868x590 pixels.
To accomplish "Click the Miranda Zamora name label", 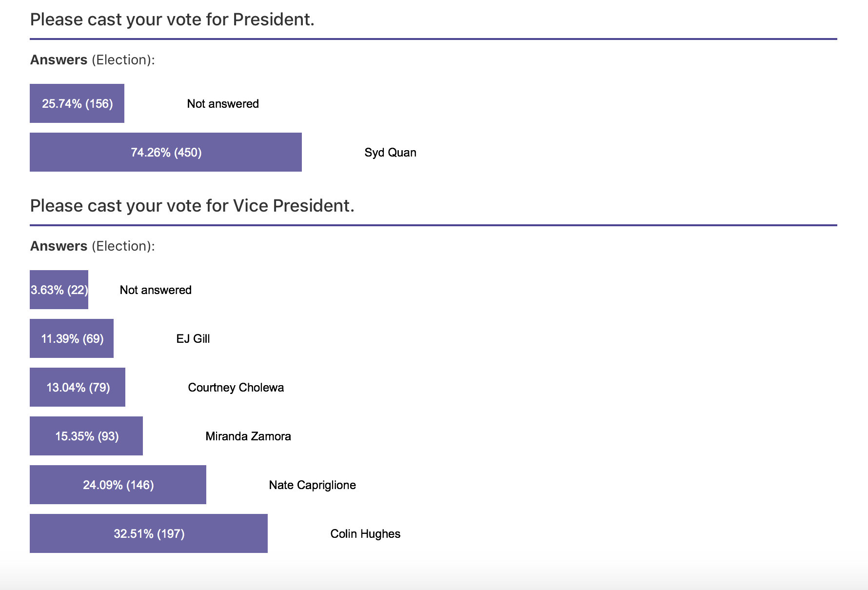I will 248,436.
